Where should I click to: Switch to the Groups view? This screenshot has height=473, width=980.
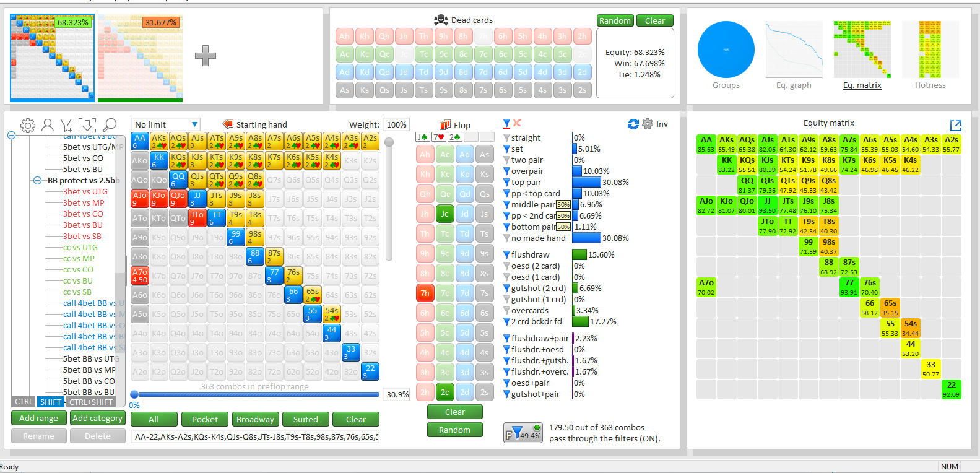726,56
